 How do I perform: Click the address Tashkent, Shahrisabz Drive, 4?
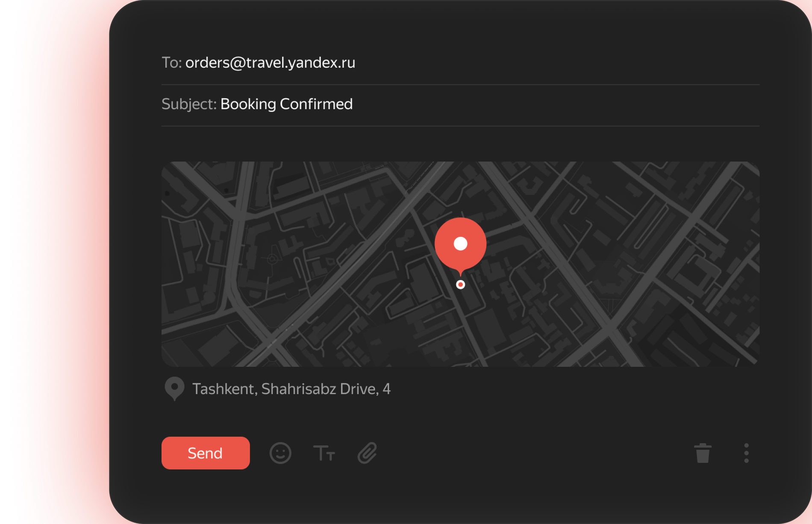pos(292,389)
